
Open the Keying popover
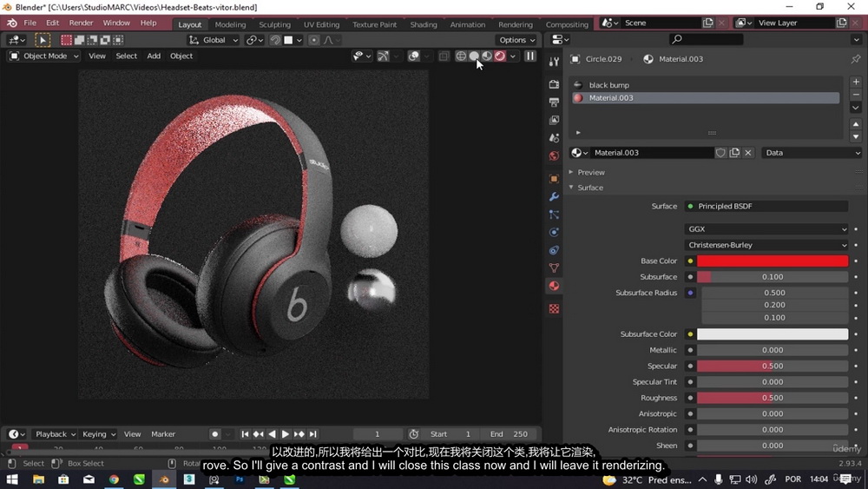[x=99, y=434]
